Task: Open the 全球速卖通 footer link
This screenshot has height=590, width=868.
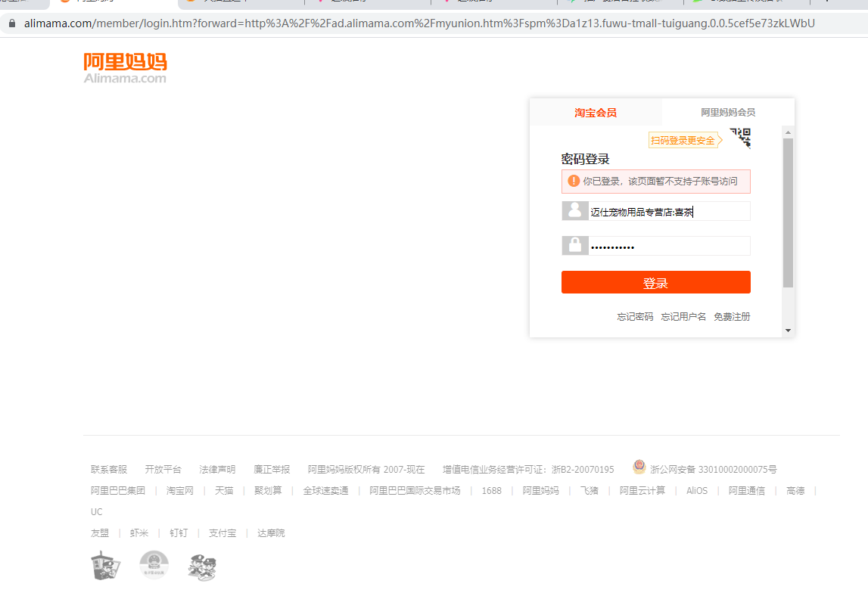Action: pyautogui.click(x=325, y=490)
